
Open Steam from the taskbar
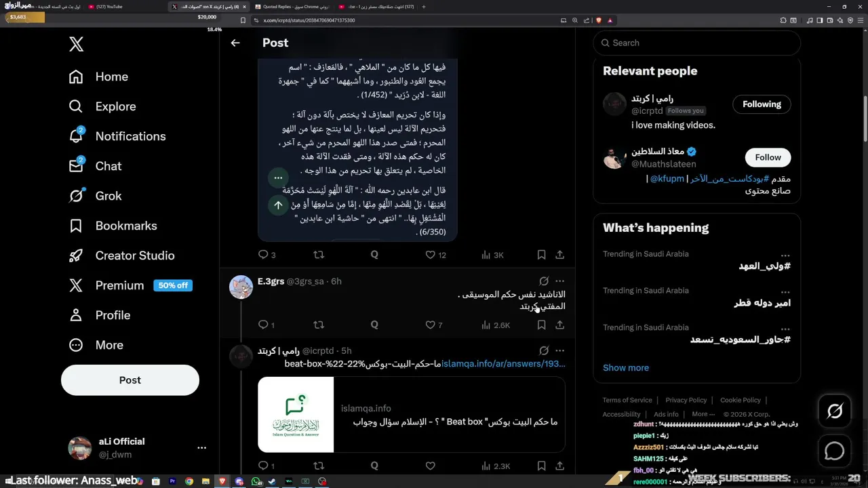pos(273,481)
